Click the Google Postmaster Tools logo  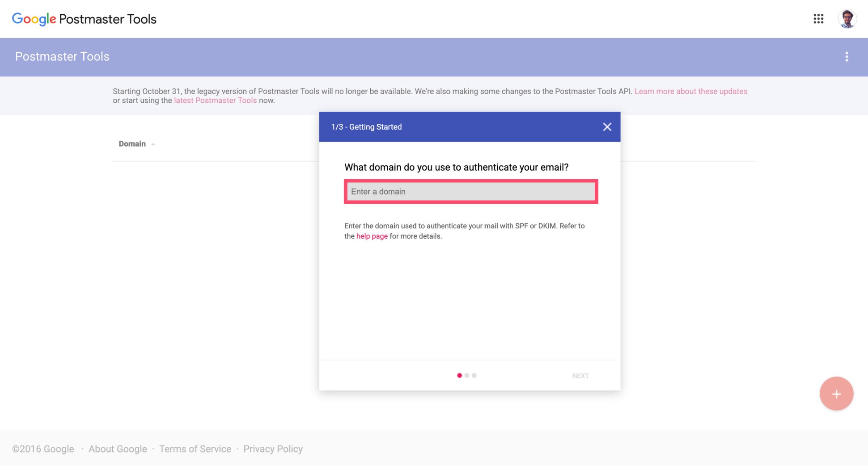84,19
